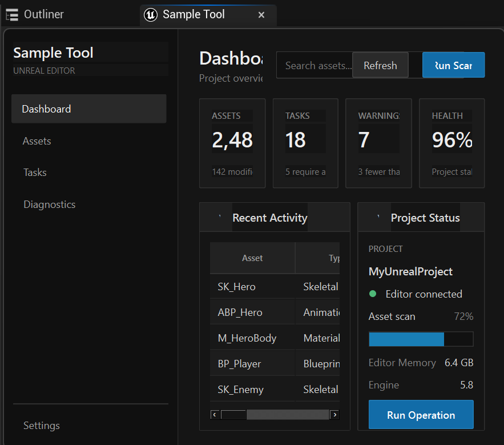Click the green Editor connected status dot
Image resolution: width=504 pixels, height=445 pixels.
coord(373,294)
